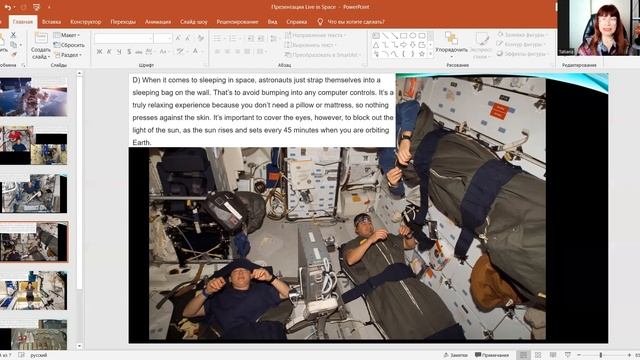Toggle bold (Ж) formatting
Image resolution: width=640 pixels, height=360 pixels.
point(99,52)
